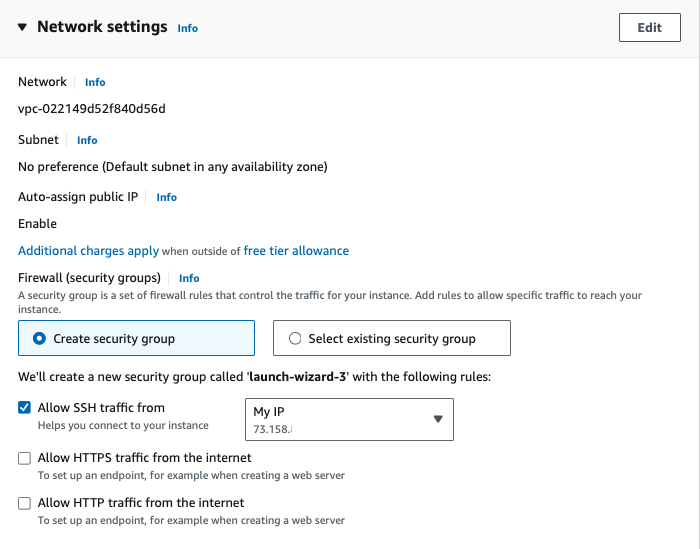
Task: Enable Allow HTTP traffic from the internet
Action: point(25,503)
